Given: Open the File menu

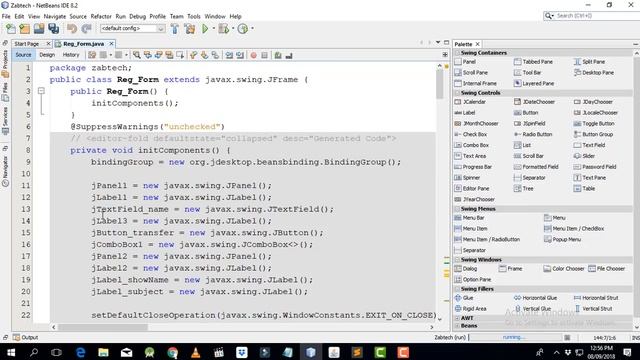Looking at the screenshot, I should (6, 16).
